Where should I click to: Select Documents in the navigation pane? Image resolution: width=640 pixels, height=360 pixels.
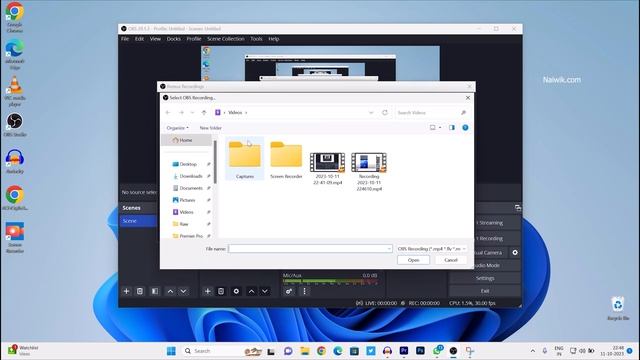pos(191,188)
